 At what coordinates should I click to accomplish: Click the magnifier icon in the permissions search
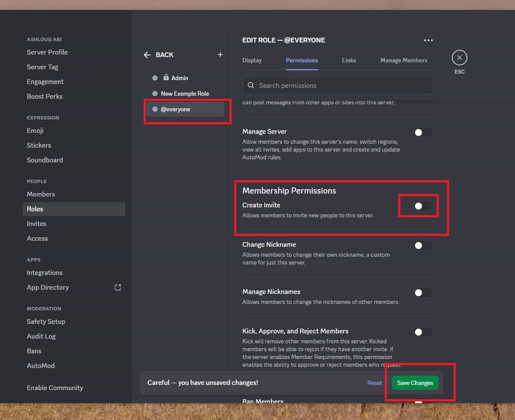(x=251, y=85)
